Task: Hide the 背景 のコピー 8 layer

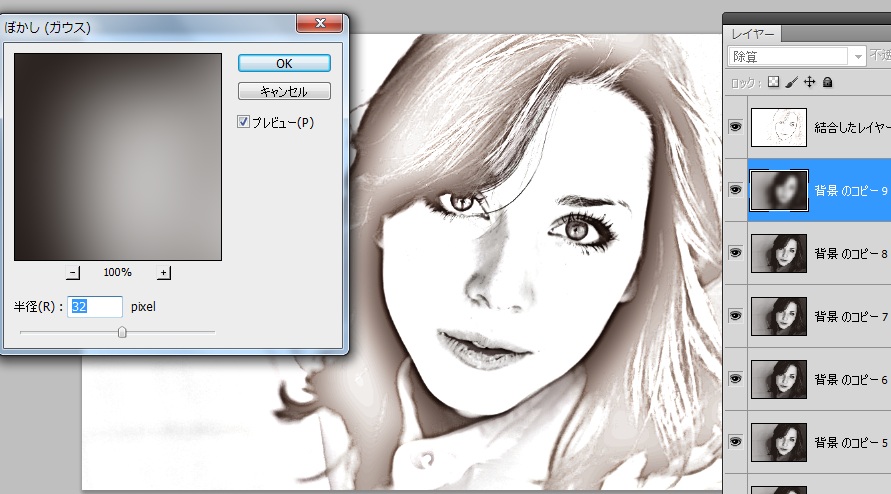Action: click(x=735, y=253)
